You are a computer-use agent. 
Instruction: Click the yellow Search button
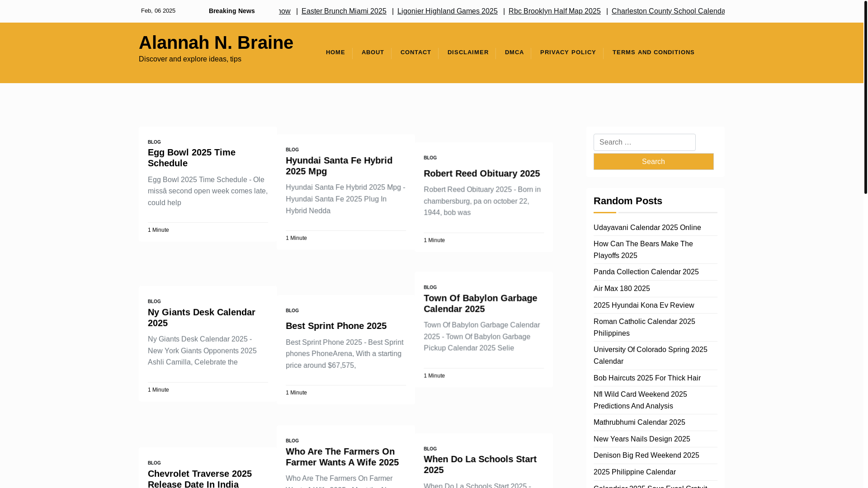(653, 161)
